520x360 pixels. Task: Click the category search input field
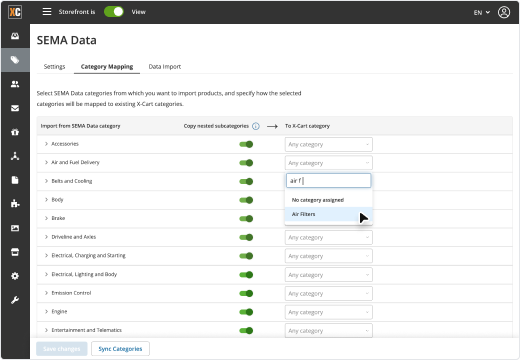pos(329,181)
